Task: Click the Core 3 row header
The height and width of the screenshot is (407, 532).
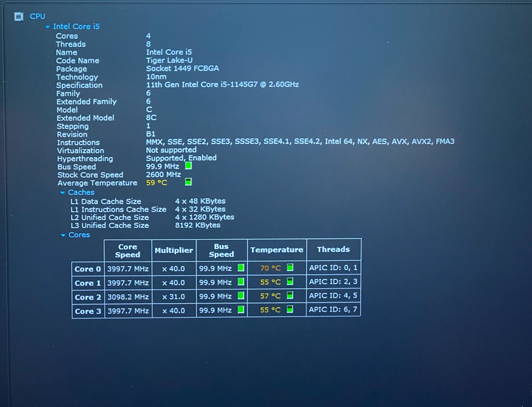Action: [88, 311]
